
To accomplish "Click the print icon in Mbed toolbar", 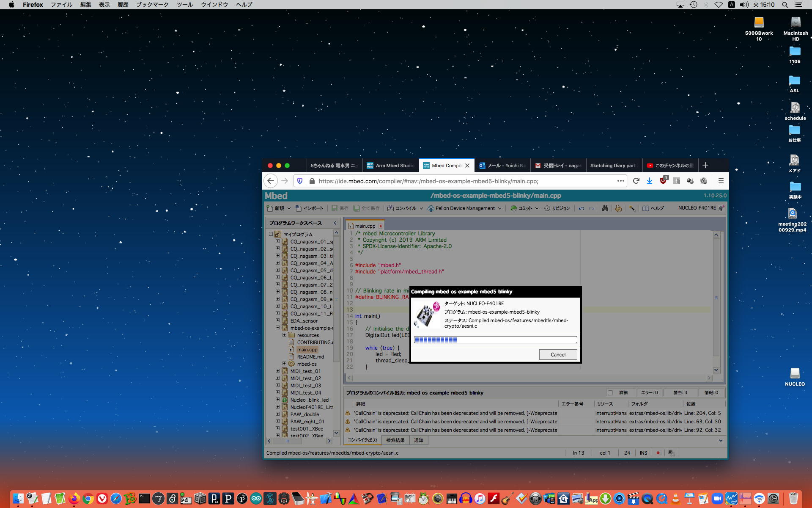I will coord(618,208).
